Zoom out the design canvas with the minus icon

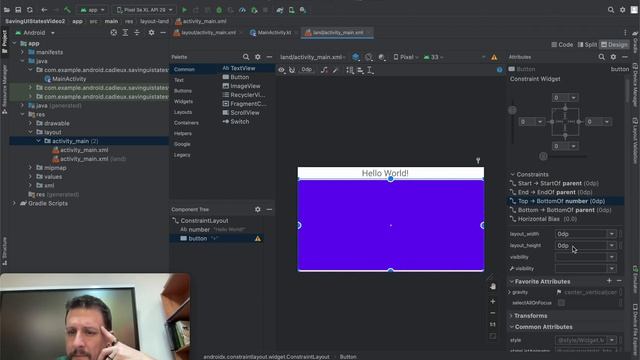tap(493, 313)
